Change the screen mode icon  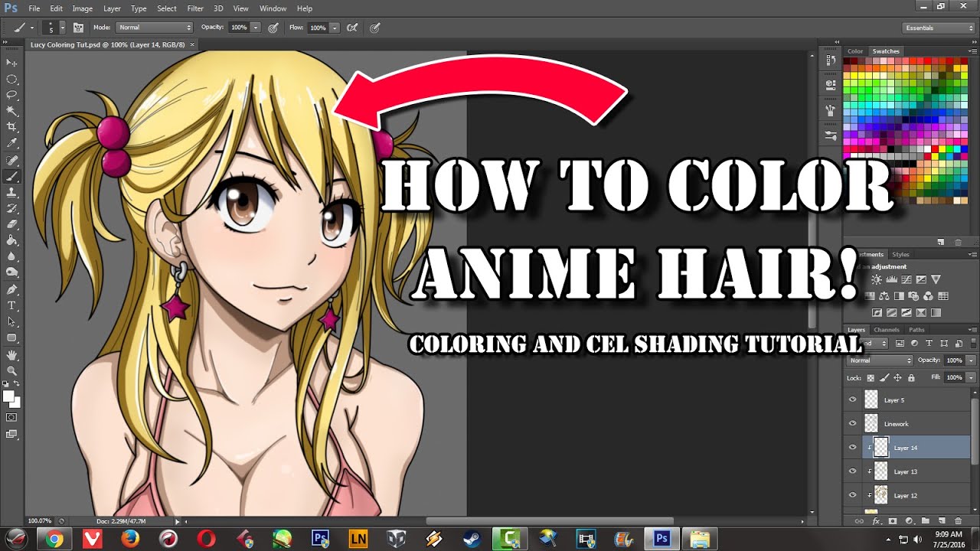pos(11,434)
